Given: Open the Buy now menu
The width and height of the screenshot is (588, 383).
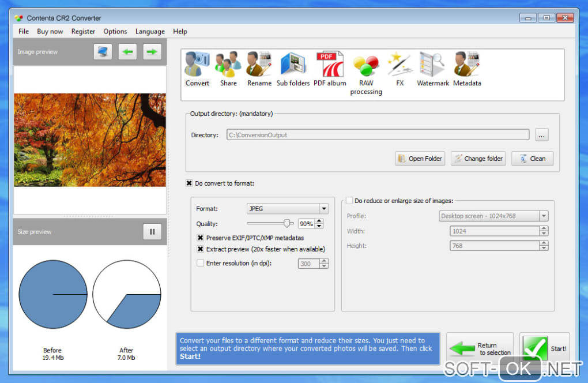Looking at the screenshot, I should click(x=50, y=32).
